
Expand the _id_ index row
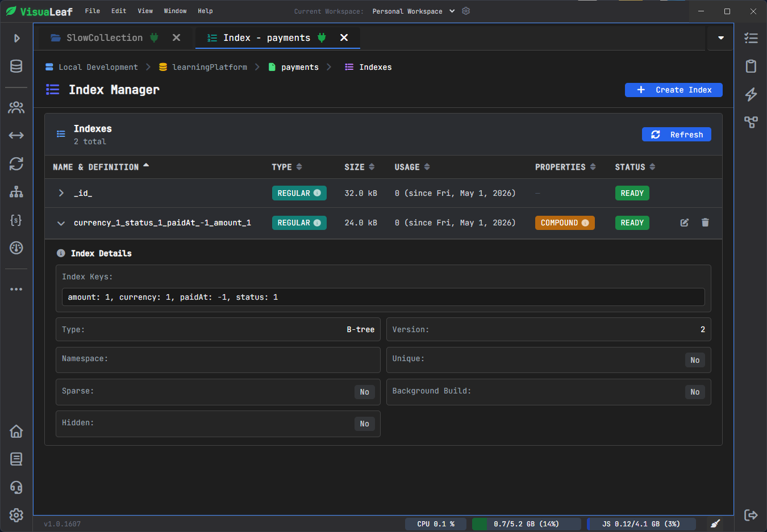61,193
